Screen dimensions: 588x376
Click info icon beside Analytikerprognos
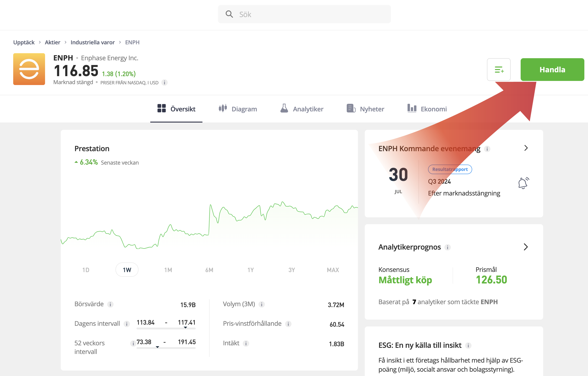point(447,247)
